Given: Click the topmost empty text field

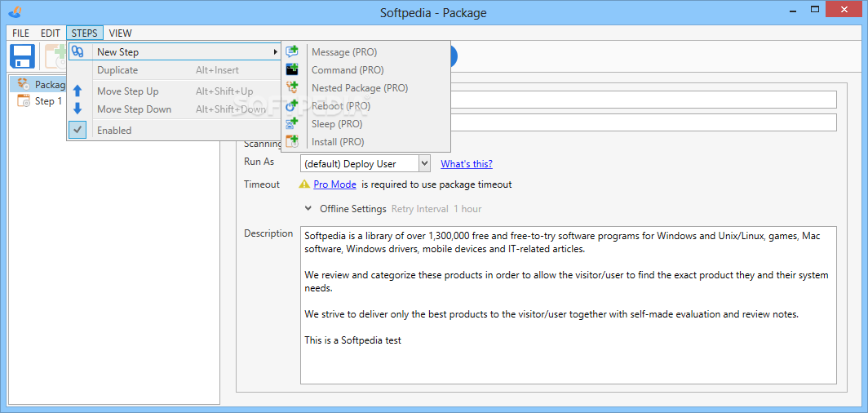Looking at the screenshot, I should click(x=643, y=100).
